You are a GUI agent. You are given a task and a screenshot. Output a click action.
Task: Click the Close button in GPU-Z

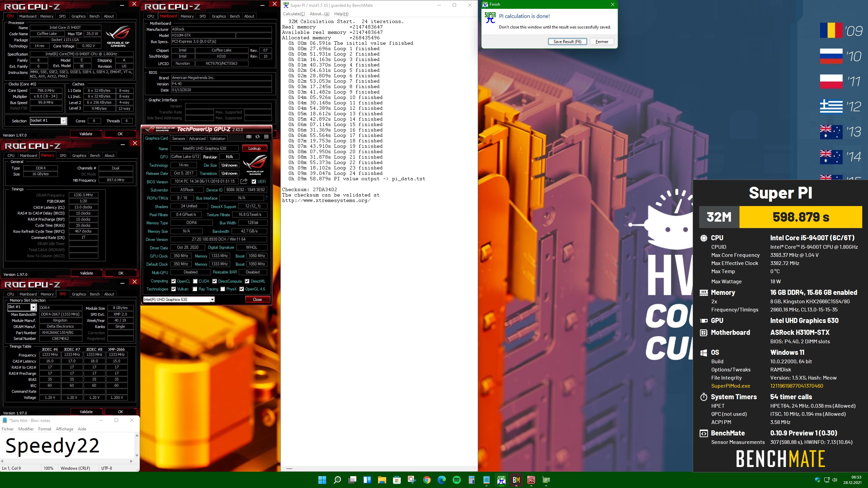pos(257,300)
